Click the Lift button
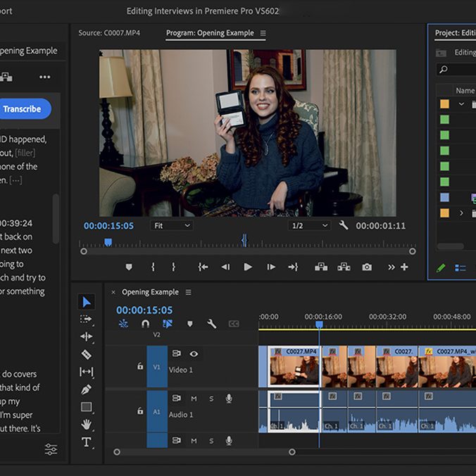This screenshot has height=476, width=476. point(321,267)
